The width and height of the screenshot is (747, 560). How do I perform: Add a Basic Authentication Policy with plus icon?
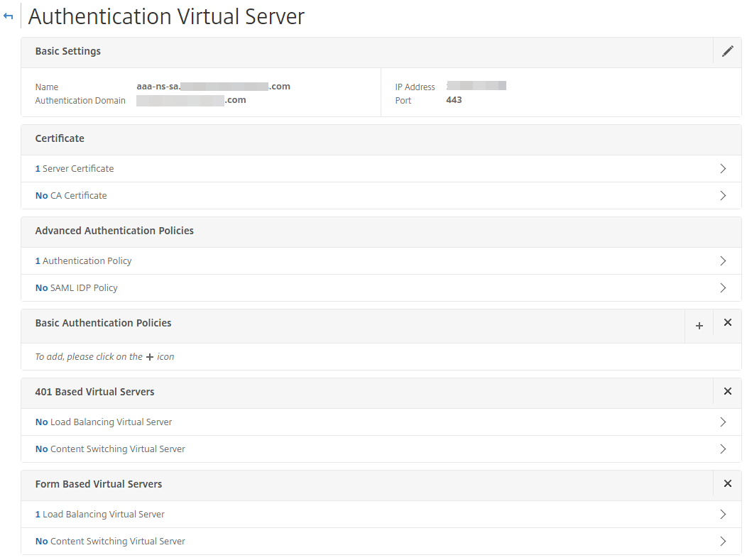point(699,326)
